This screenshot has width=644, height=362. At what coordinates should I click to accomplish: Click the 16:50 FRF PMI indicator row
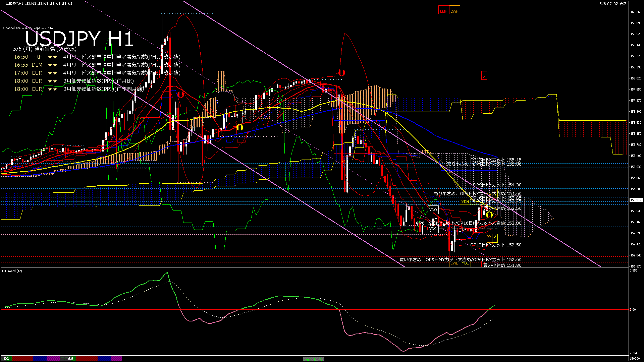click(97, 57)
